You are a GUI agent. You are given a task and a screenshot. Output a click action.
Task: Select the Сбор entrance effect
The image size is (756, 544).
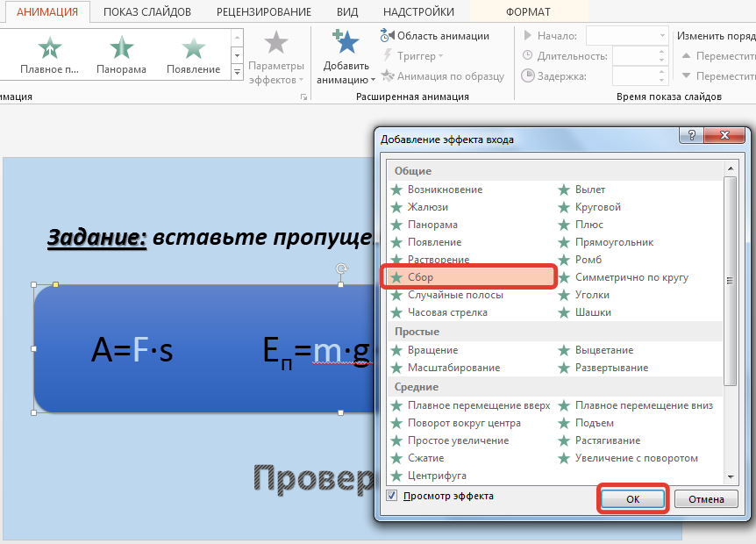tap(472, 277)
